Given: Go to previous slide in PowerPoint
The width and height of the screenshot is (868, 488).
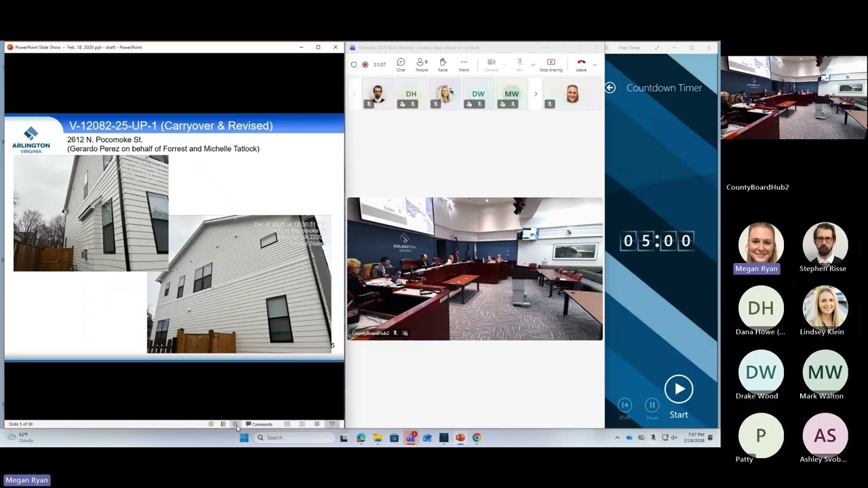Looking at the screenshot, I should tap(211, 424).
